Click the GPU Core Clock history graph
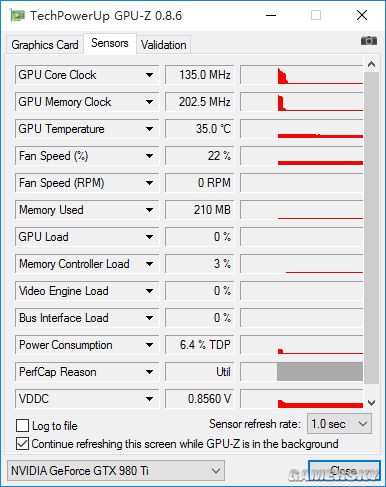The width and height of the screenshot is (386, 487). click(x=302, y=75)
